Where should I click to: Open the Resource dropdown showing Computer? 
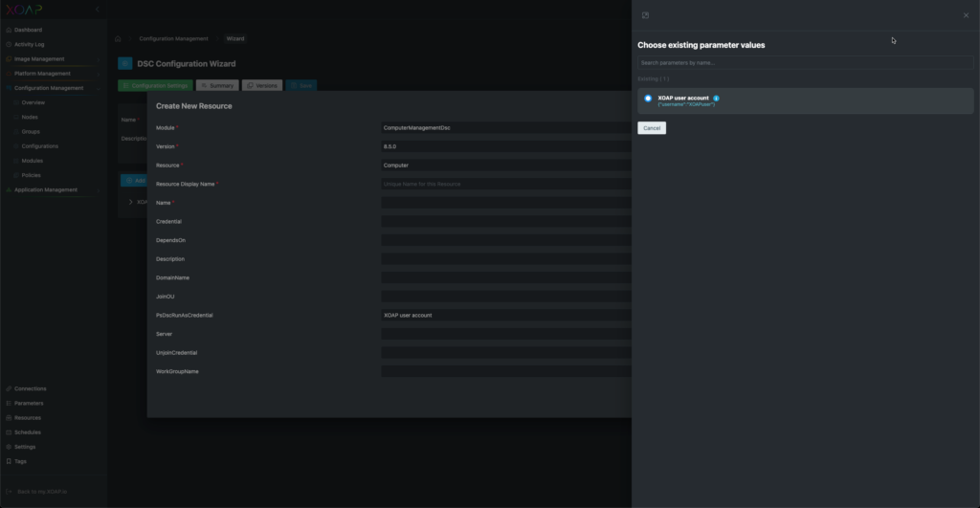click(506, 165)
